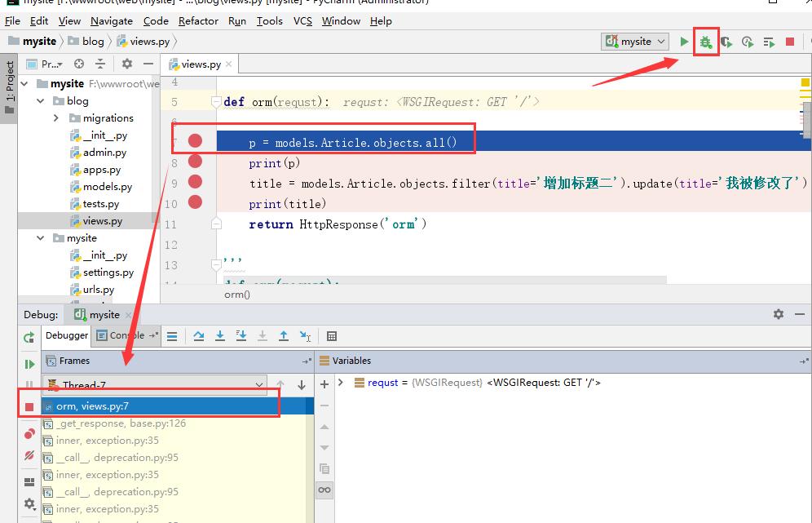Image resolution: width=812 pixels, height=523 pixels.
Task: Minimize the Debug tool window
Action: pos(800,314)
